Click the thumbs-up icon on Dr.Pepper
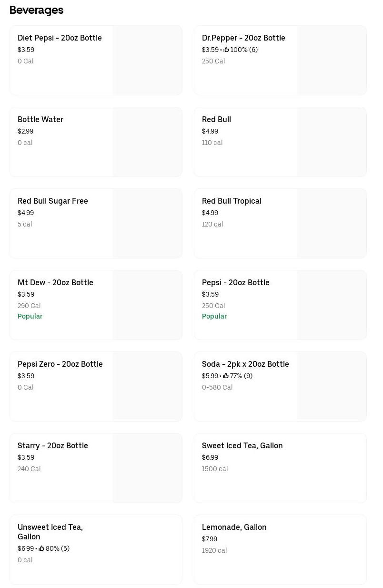Screen dimensions: 383x588 pyautogui.click(x=226, y=50)
